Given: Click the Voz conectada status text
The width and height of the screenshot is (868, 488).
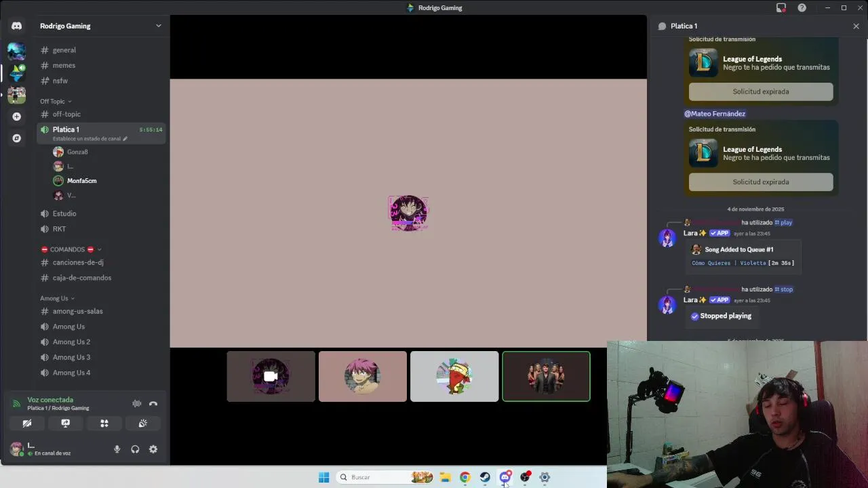Looking at the screenshot, I should [50, 400].
